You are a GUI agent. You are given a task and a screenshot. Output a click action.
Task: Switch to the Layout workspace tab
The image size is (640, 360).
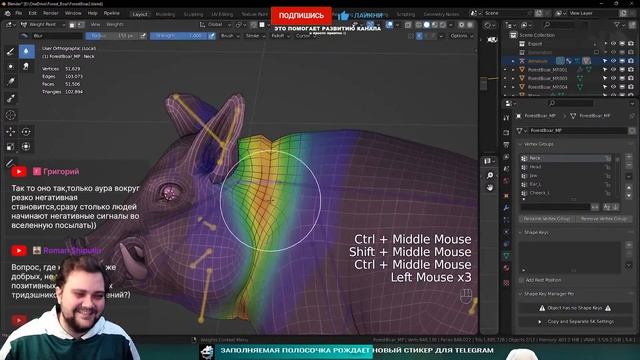tap(140, 14)
